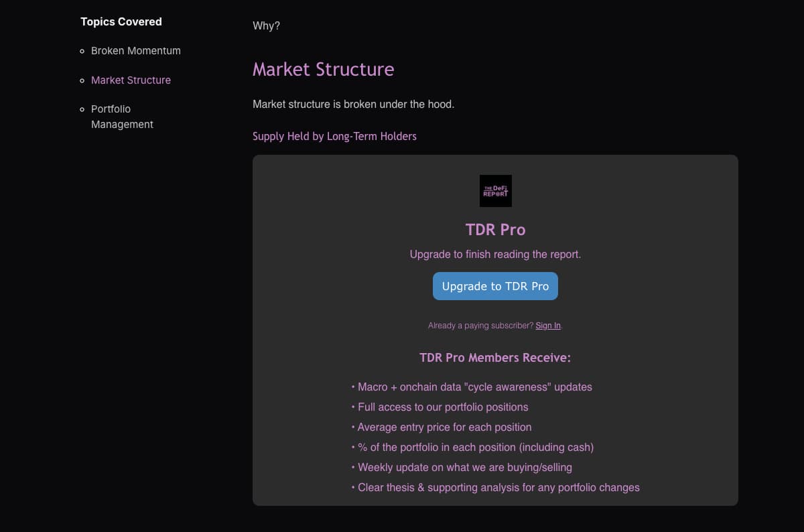Click the circle bullet beside Portfolio Management
This screenshot has width=804, height=532.
(81, 109)
